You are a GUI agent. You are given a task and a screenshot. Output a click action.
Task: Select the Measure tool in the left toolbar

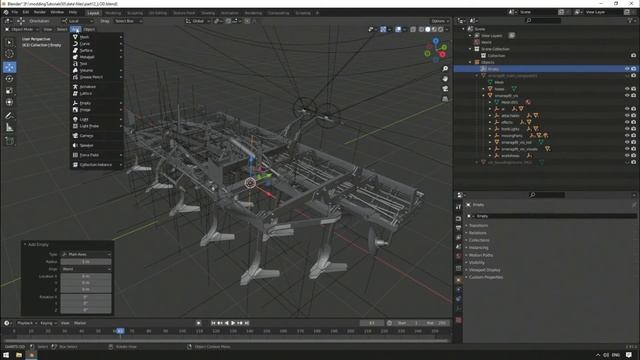pos(9,128)
